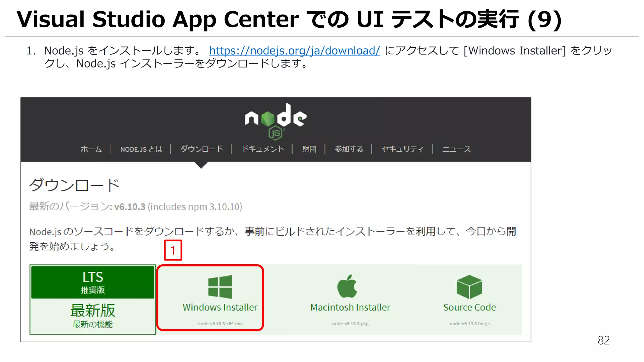Click node-v6.10.3.pkg file name
This screenshot has height=362, width=644.
point(350,323)
